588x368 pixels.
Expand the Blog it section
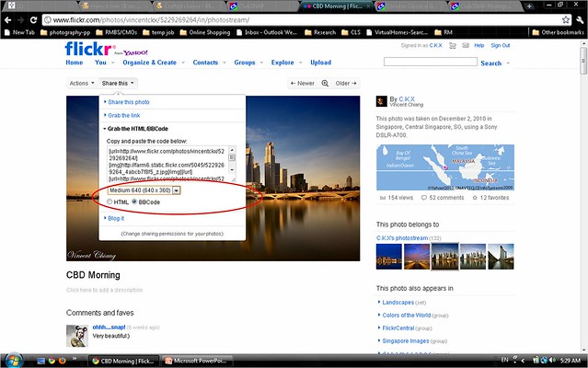pyautogui.click(x=116, y=218)
